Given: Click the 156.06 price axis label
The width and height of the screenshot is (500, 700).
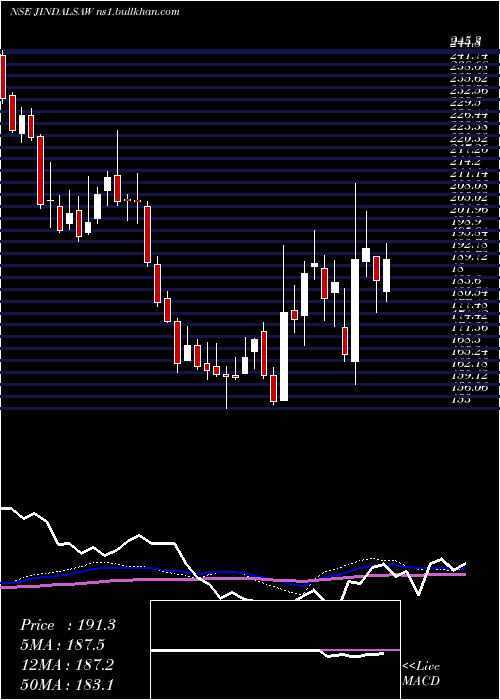Looking at the screenshot, I should 468,388.
